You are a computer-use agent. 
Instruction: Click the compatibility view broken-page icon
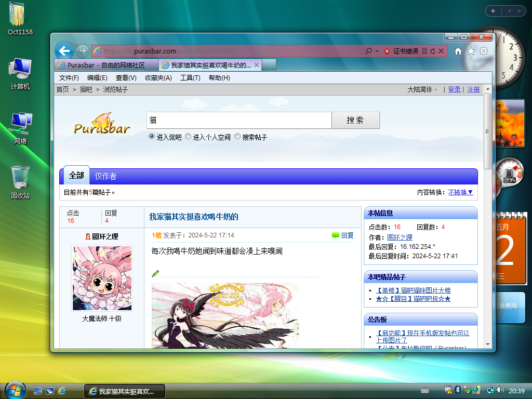point(424,51)
